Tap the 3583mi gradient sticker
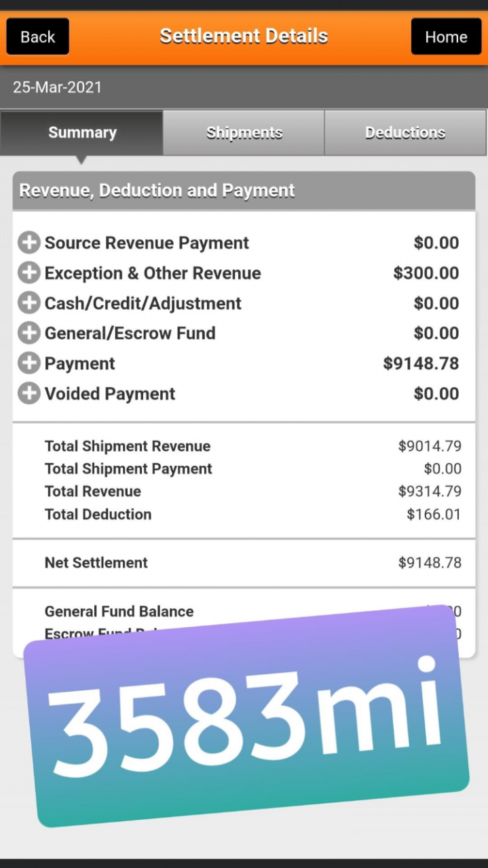Screen dimensions: 488x868 pyautogui.click(x=246, y=715)
